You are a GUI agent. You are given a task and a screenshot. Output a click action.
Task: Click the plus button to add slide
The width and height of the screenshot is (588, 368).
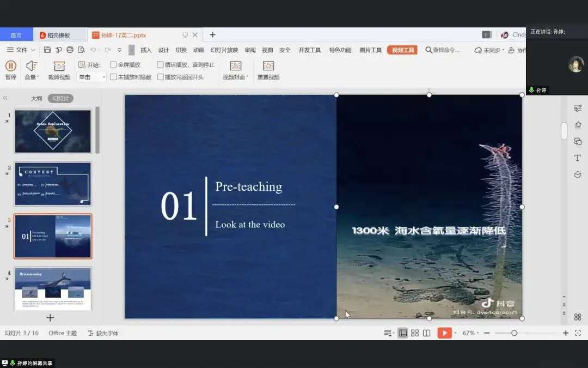click(50, 317)
